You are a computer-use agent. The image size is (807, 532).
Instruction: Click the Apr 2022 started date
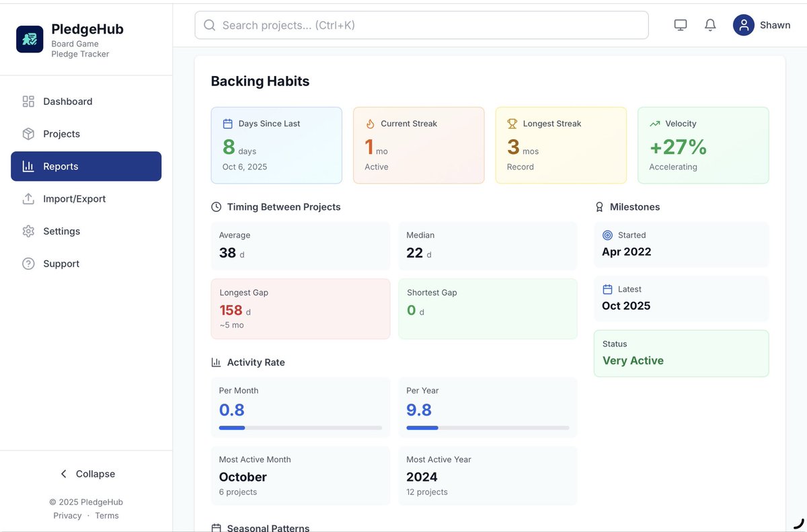point(627,252)
